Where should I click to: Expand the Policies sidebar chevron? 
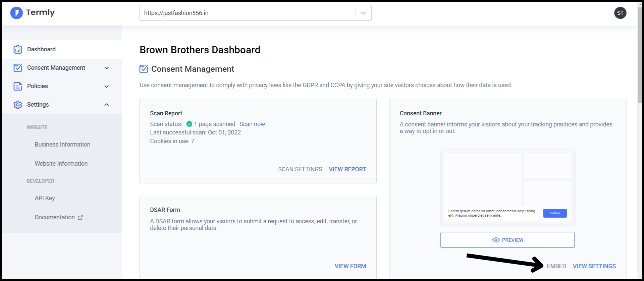click(x=107, y=87)
